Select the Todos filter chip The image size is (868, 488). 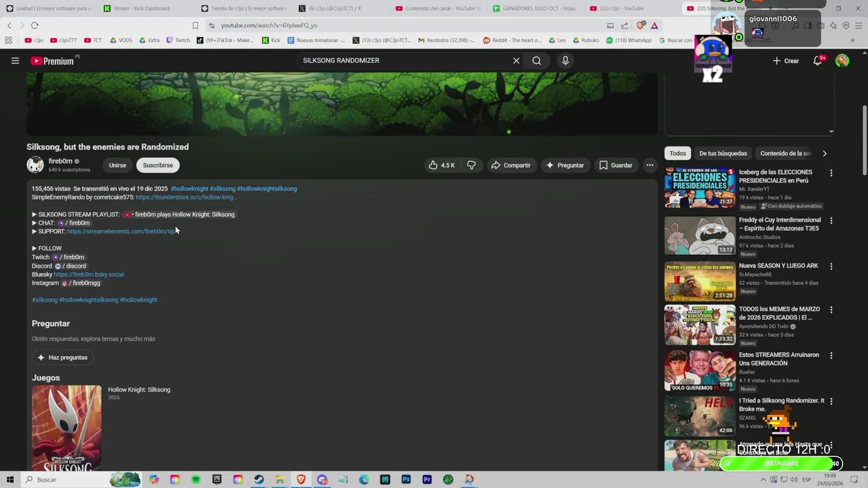(x=678, y=153)
